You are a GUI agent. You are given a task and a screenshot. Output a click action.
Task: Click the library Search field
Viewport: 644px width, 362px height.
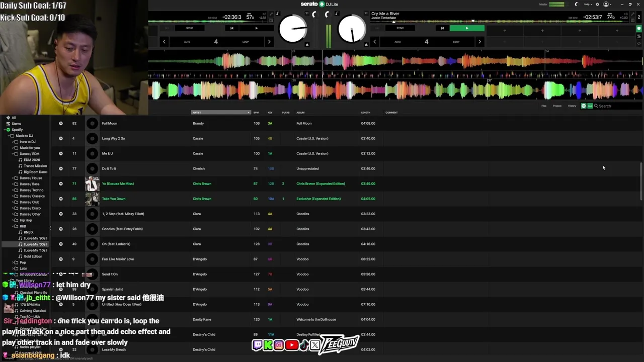(x=619, y=106)
